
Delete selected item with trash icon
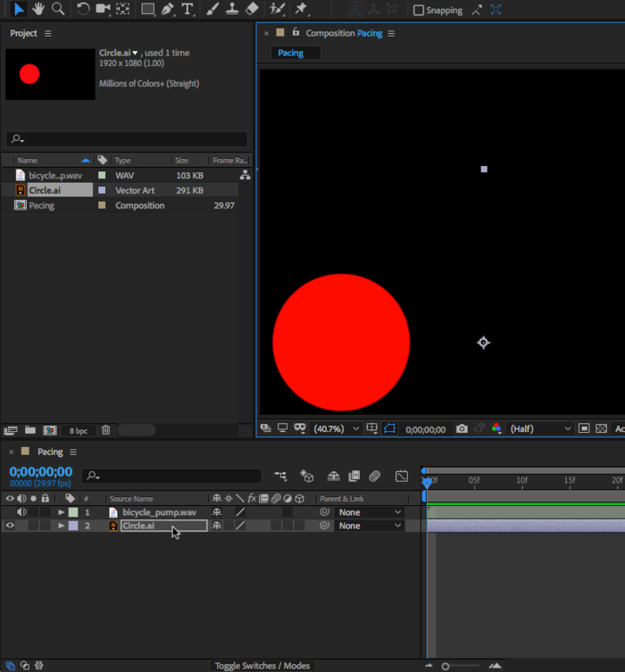pyautogui.click(x=106, y=430)
